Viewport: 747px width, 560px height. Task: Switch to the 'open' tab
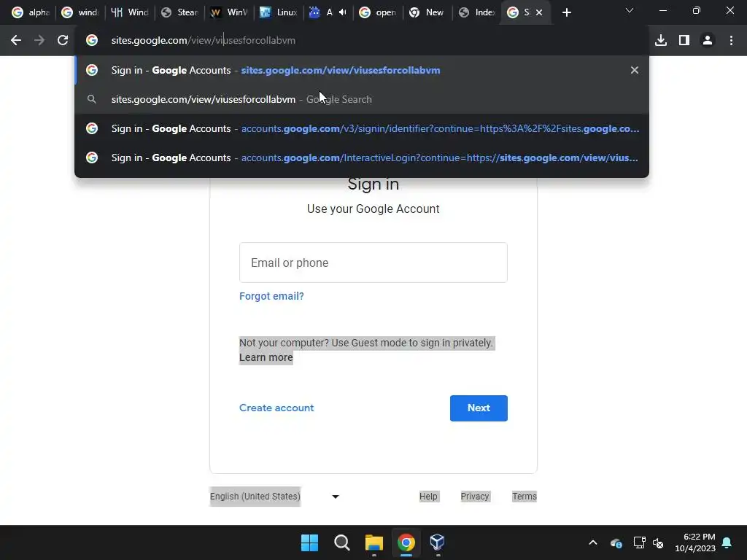pos(378,13)
